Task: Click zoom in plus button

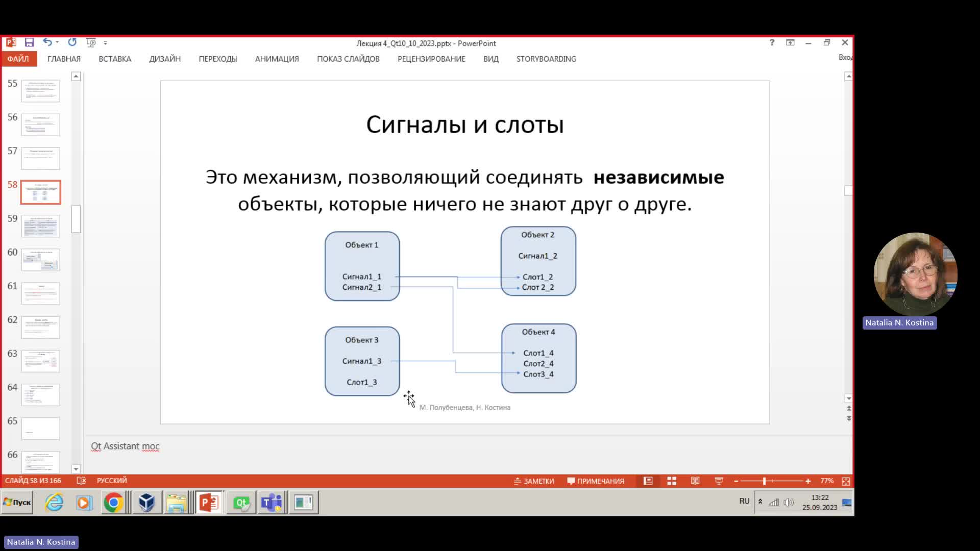Action: click(x=808, y=481)
